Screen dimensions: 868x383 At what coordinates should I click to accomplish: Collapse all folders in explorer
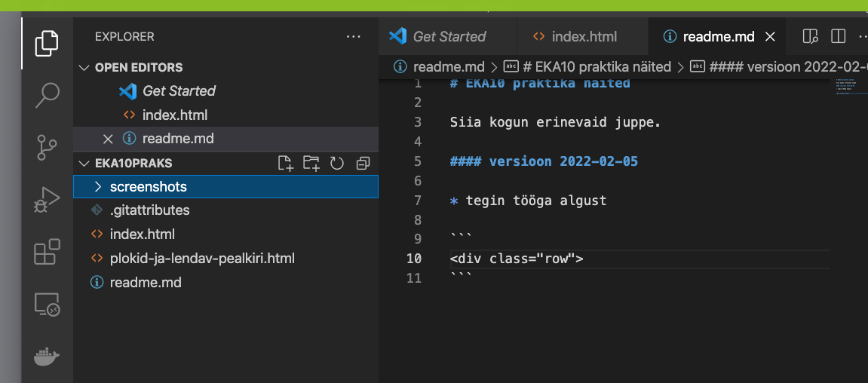363,164
